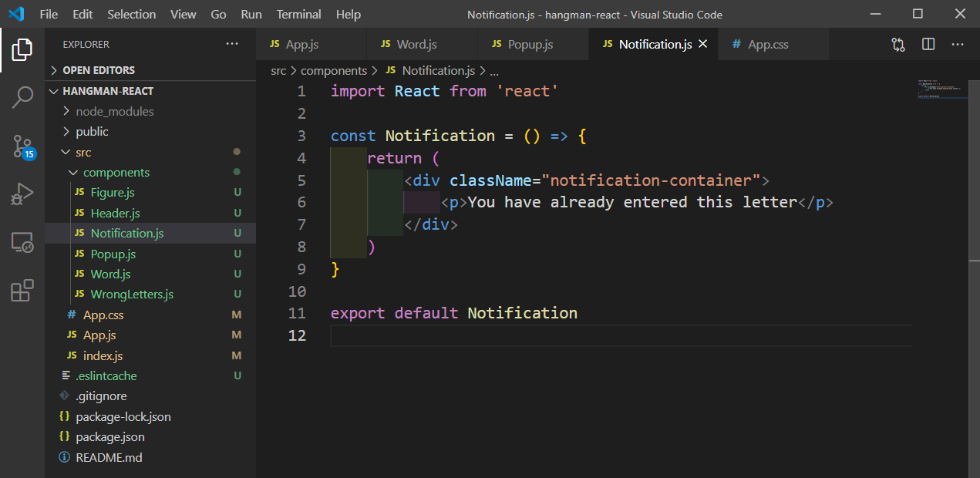Viewport: 980px width, 478px height.
Task: Click the EXPLORER panel title
Action: coord(86,45)
